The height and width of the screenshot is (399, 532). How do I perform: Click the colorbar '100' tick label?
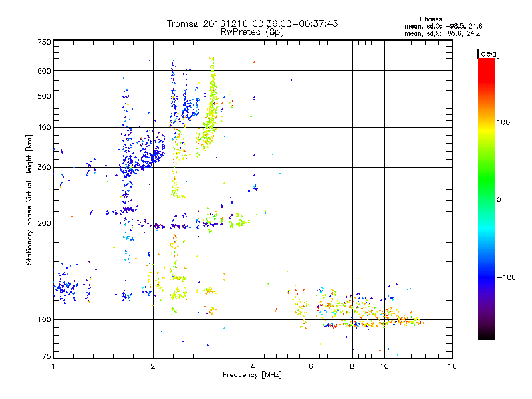pyautogui.click(x=503, y=122)
